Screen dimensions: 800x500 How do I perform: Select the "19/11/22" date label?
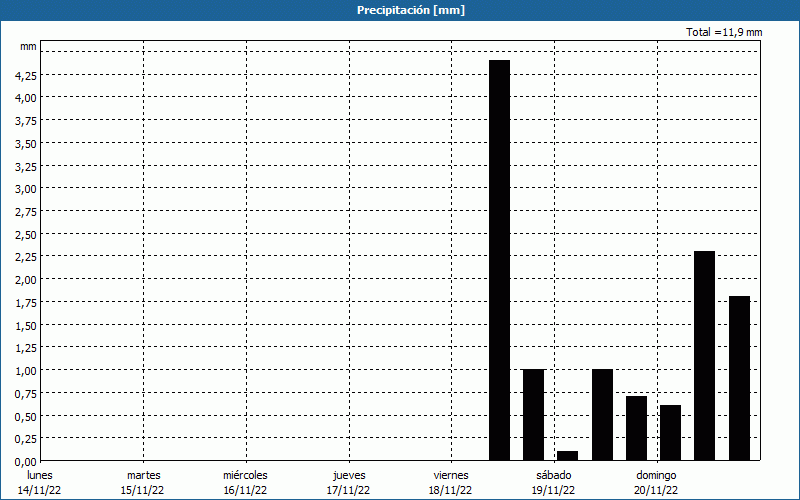coord(554,490)
